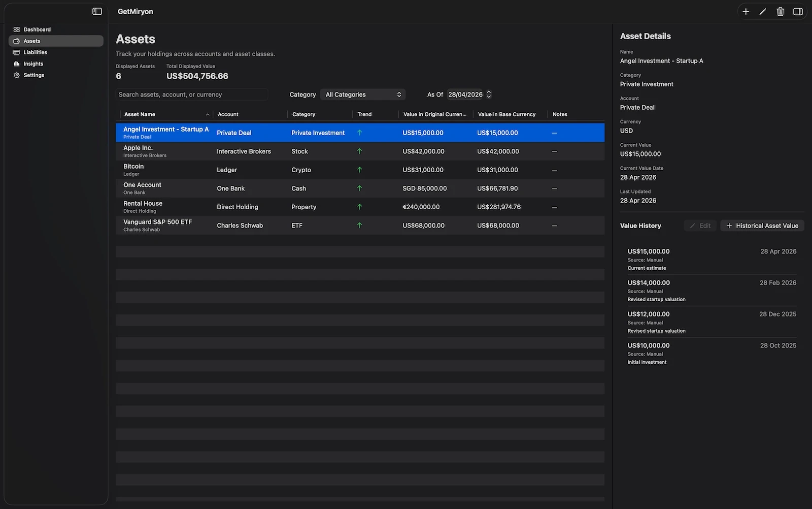The height and width of the screenshot is (509, 812).
Task: Sort by the Account column header
Action: pyautogui.click(x=250, y=114)
